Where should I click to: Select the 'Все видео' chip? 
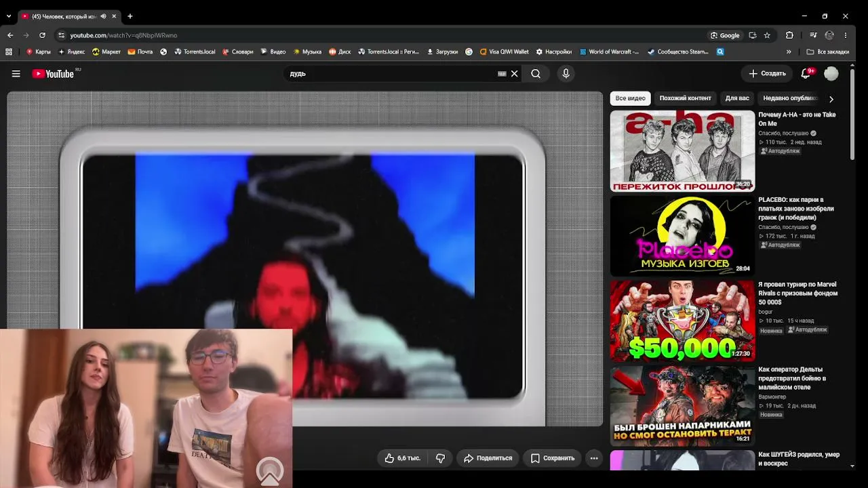(631, 98)
